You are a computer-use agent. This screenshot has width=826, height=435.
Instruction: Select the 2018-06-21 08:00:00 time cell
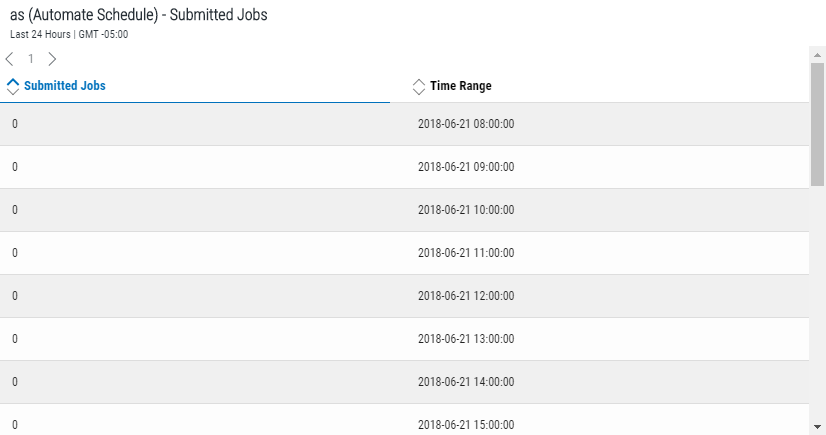pos(466,124)
